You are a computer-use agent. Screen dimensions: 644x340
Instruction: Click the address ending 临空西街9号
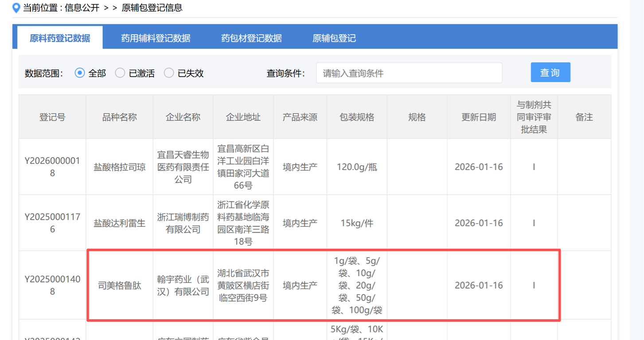point(243,286)
